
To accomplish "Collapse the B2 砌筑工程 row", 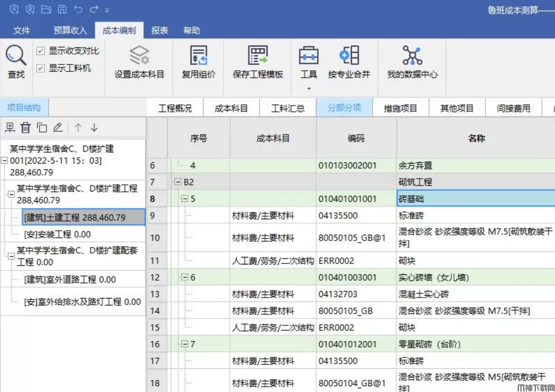I will click(x=178, y=182).
